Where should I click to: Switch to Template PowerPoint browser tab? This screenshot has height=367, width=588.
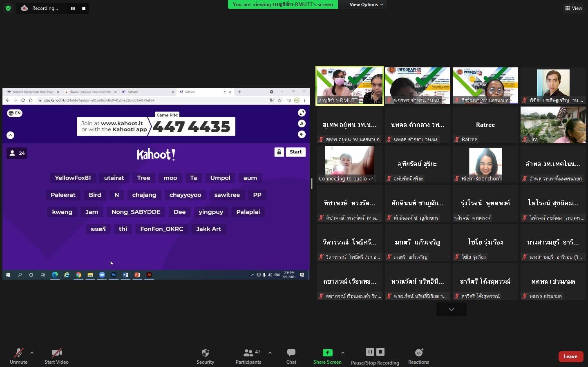(90, 92)
